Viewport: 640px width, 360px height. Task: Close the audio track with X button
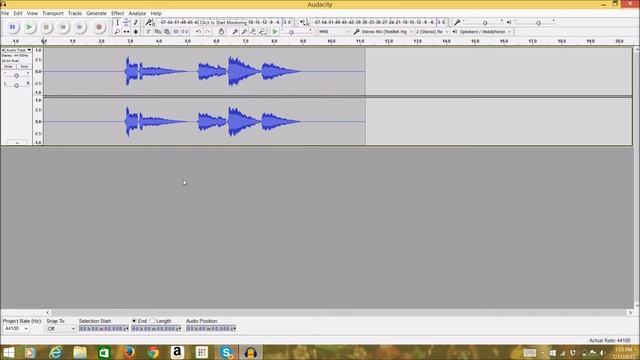click(x=3, y=50)
